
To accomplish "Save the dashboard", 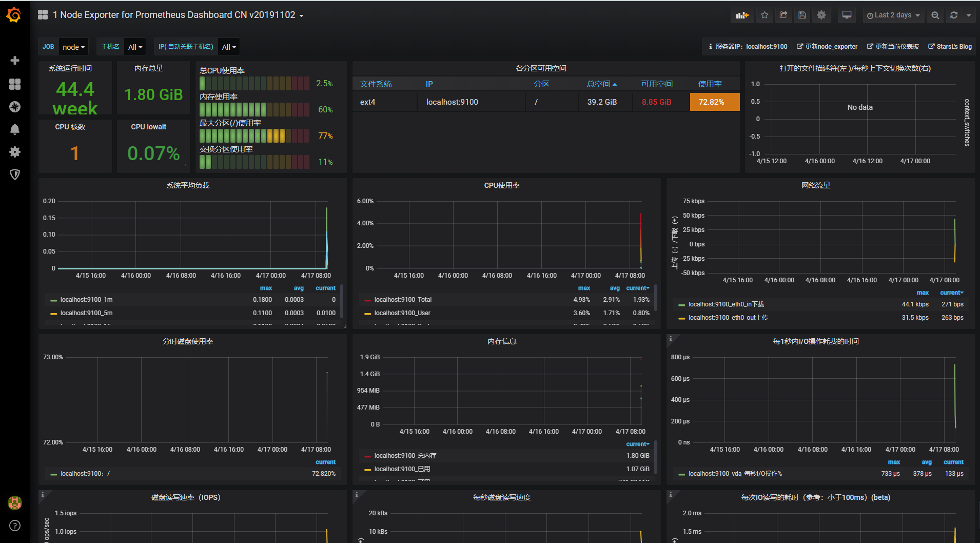I will tap(802, 15).
